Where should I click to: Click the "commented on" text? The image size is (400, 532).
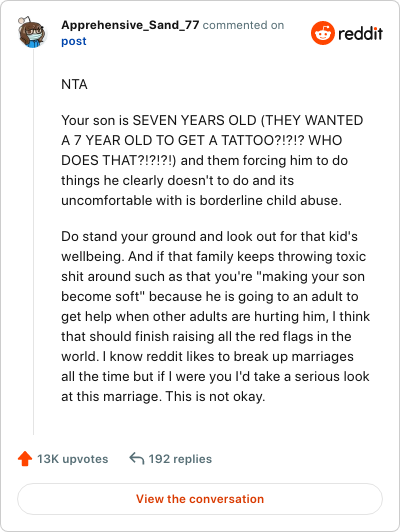tap(243, 25)
